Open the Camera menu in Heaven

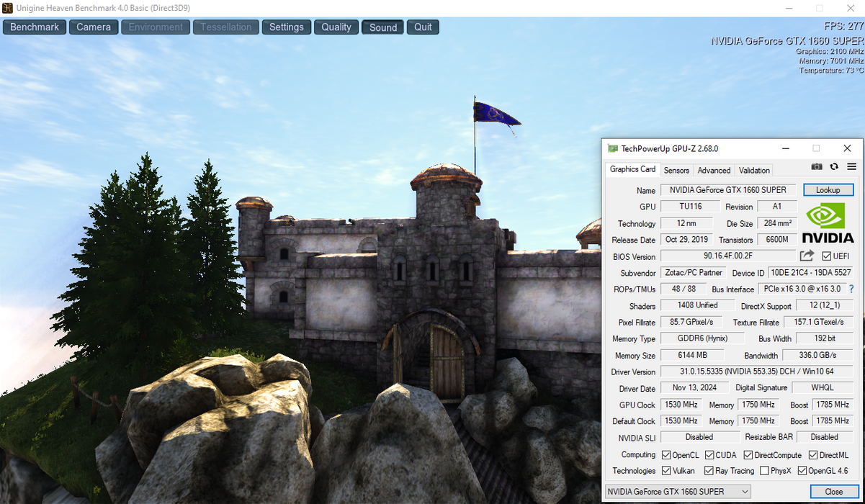(94, 27)
